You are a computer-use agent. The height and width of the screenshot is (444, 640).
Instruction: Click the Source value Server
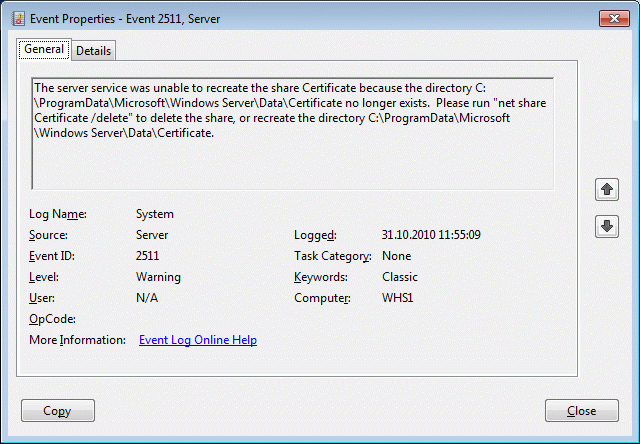click(x=152, y=235)
